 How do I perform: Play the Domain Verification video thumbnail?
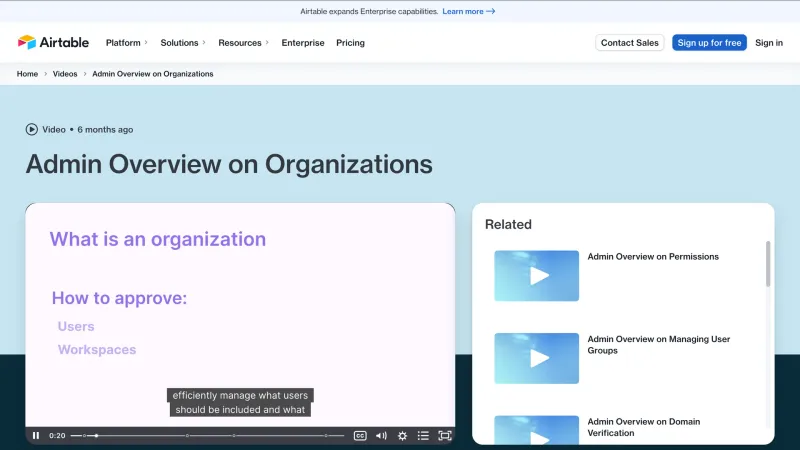point(536,430)
